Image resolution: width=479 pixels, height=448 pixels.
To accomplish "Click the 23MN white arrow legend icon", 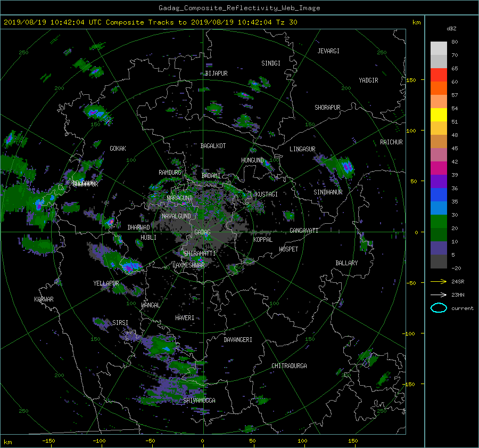I will 439,295.
